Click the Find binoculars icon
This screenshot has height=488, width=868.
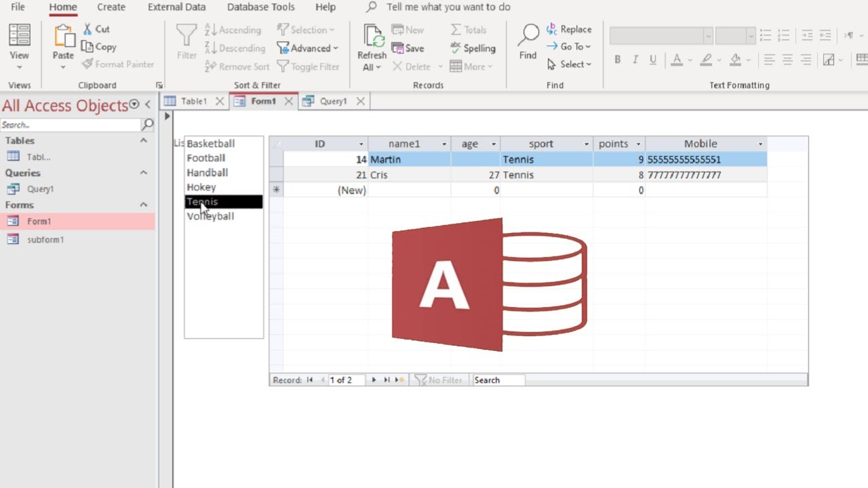coord(528,35)
